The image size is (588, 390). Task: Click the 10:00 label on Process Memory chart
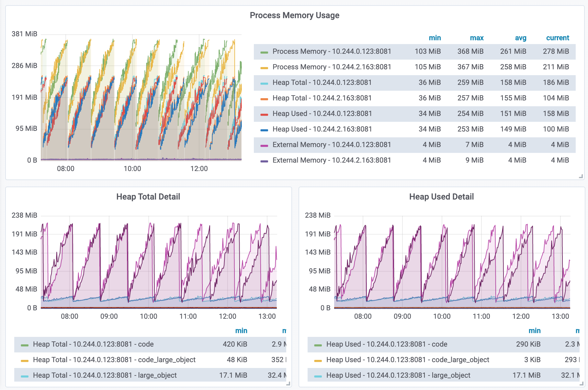(132, 169)
